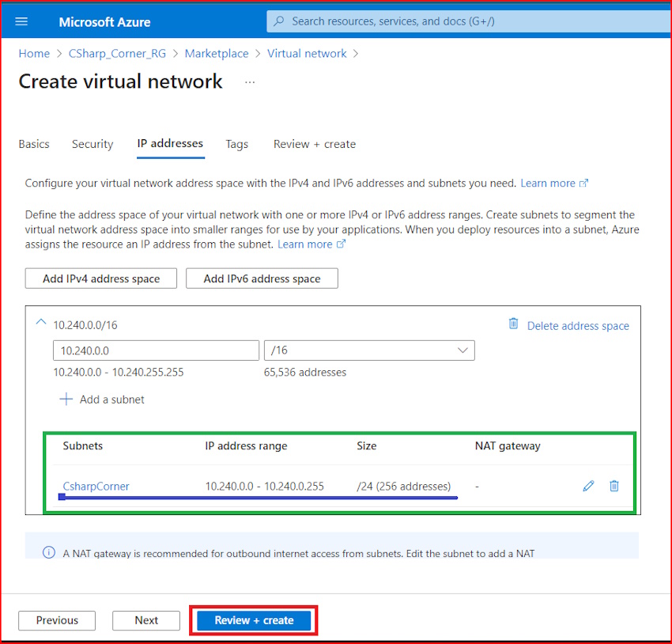The height and width of the screenshot is (644, 672).
Task: Switch to the Basics tab
Action: (33, 144)
